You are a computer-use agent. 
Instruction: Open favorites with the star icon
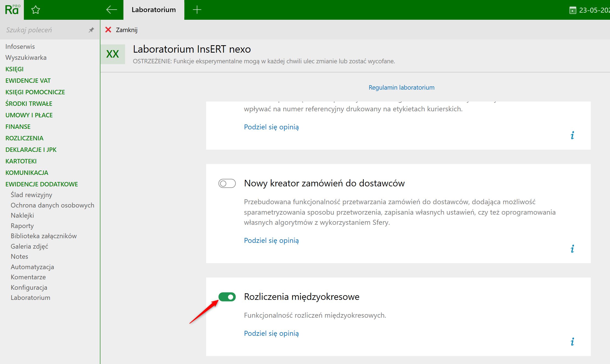pyautogui.click(x=36, y=10)
